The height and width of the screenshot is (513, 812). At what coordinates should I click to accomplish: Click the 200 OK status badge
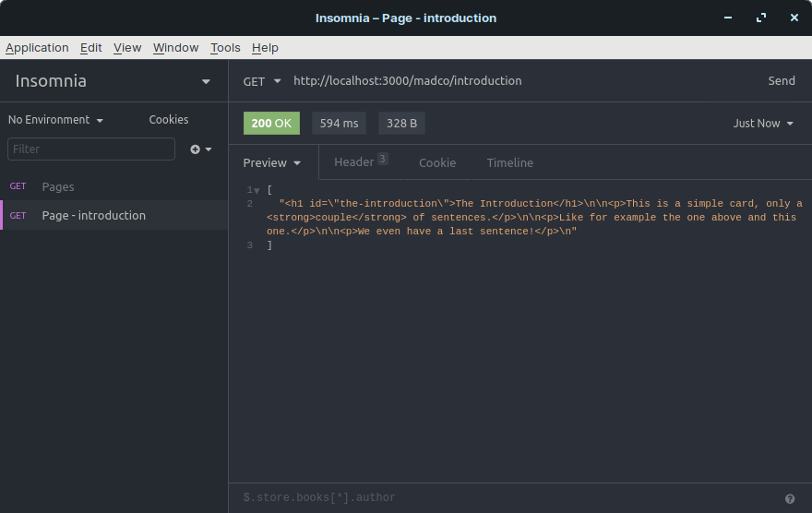271,124
